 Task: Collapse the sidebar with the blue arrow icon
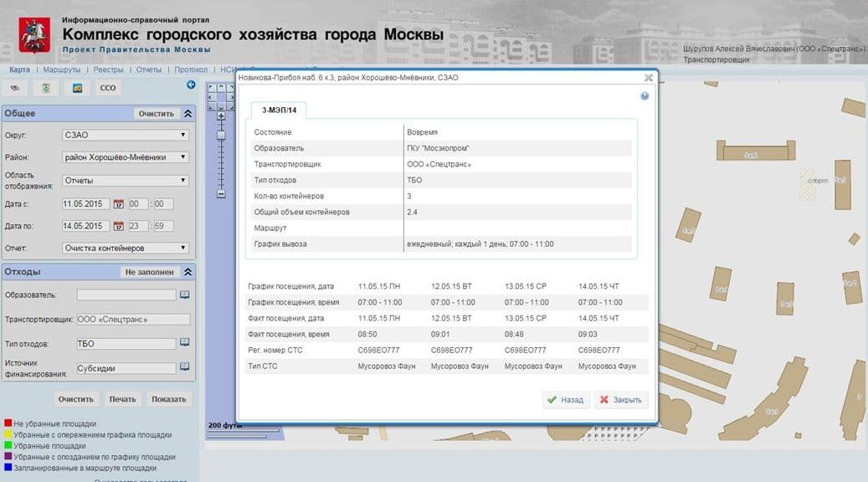pyautogui.click(x=191, y=85)
